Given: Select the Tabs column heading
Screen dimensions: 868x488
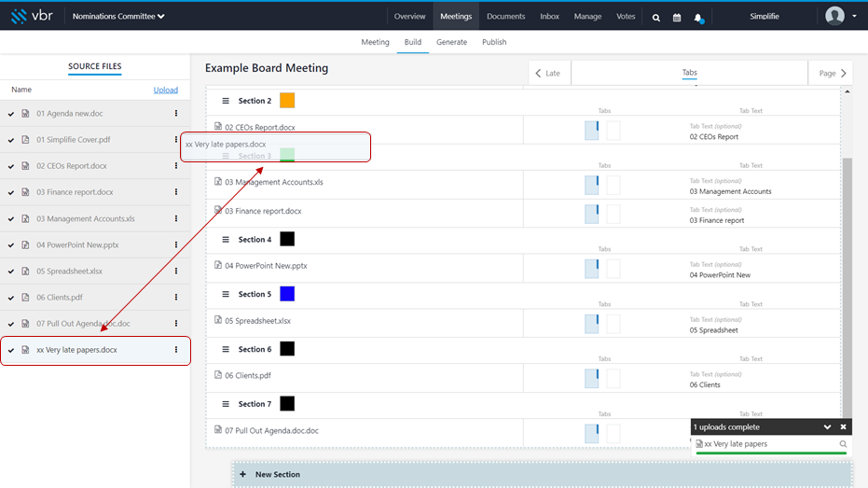Looking at the screenshot, I should click(x=689, y=73).
